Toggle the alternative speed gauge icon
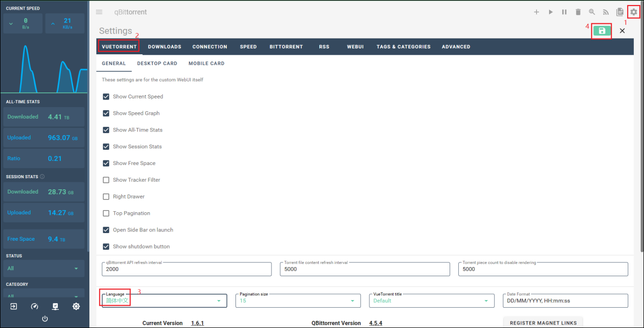 35,306
